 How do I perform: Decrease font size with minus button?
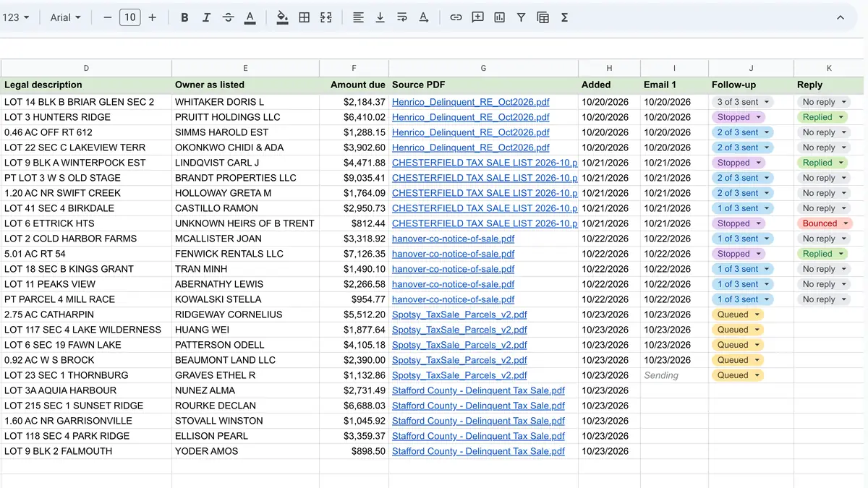pyautogui.click(x=108, y=17)
